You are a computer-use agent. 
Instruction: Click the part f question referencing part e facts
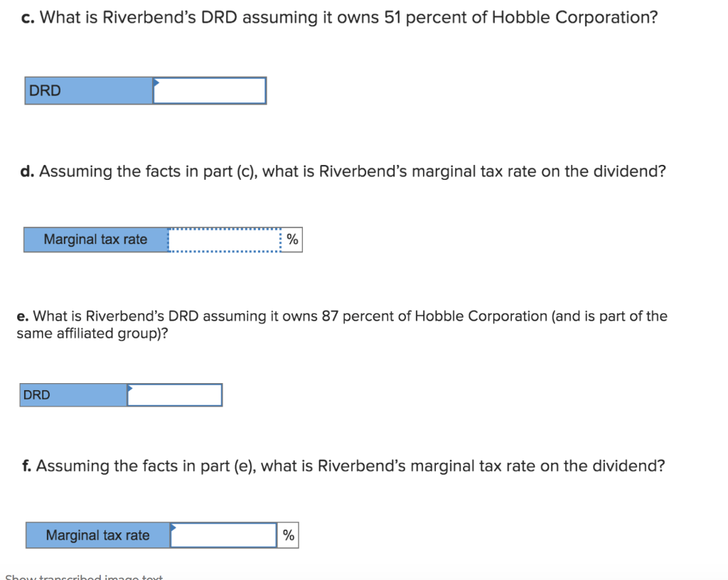click(x=341, y=466)
